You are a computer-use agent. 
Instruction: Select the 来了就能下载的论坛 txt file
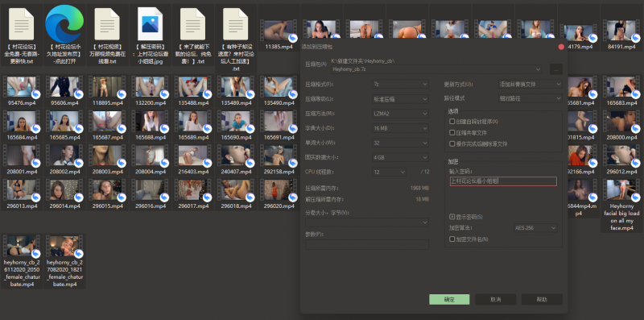click(192, 35)
